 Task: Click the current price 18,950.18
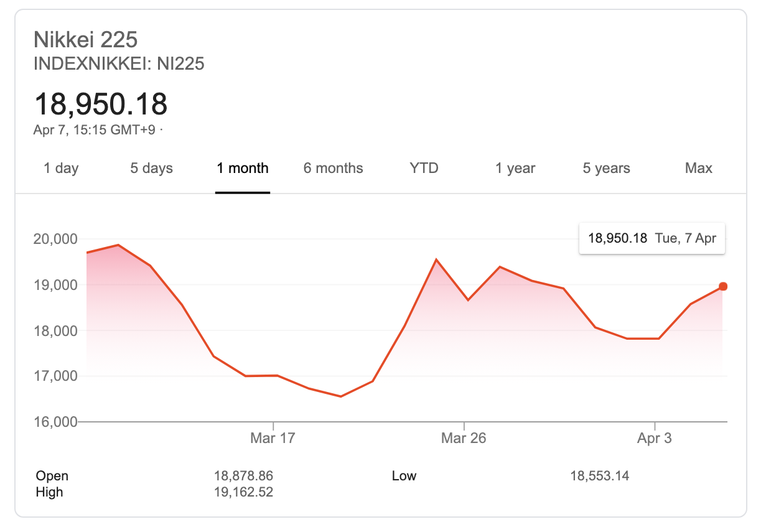click(x=101, y=105)
